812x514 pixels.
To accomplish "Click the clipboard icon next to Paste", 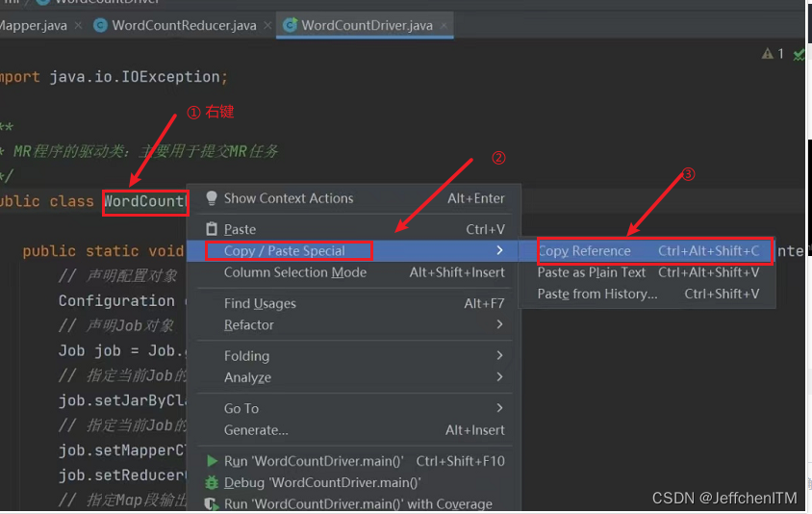I will pos(212,229).
